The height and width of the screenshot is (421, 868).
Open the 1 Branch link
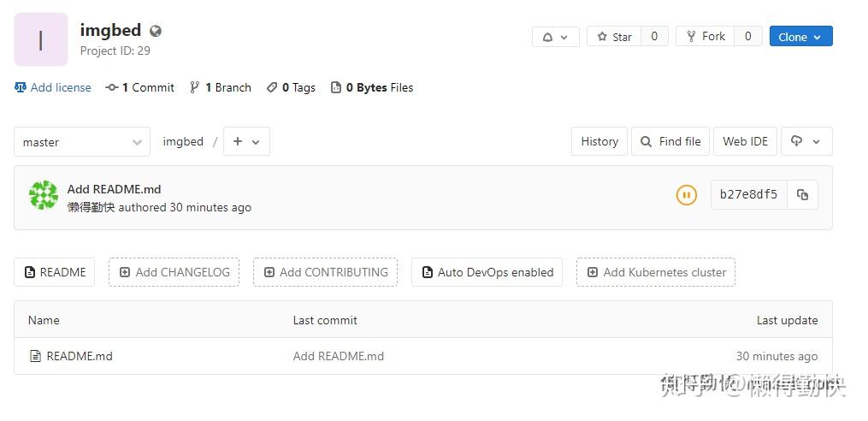[x=221, y=87]
